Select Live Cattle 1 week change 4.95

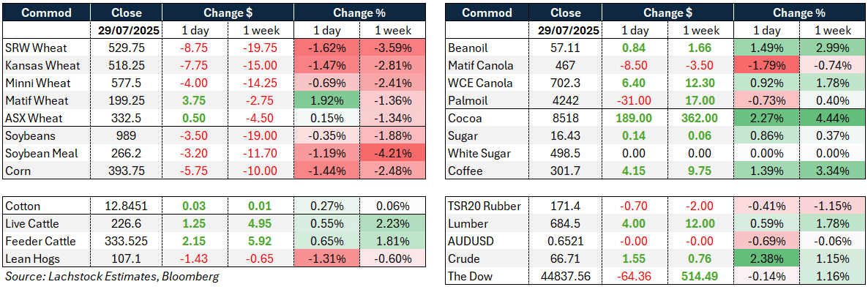[260, 224]
